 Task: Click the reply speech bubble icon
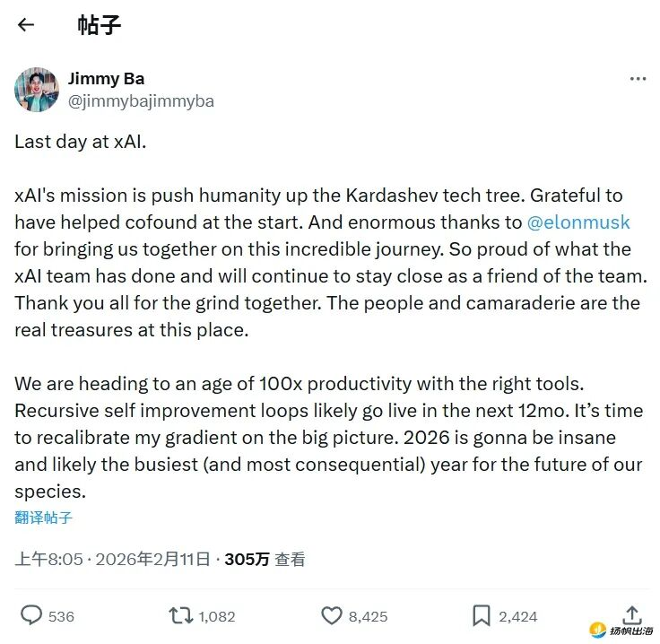pos(32,615)
